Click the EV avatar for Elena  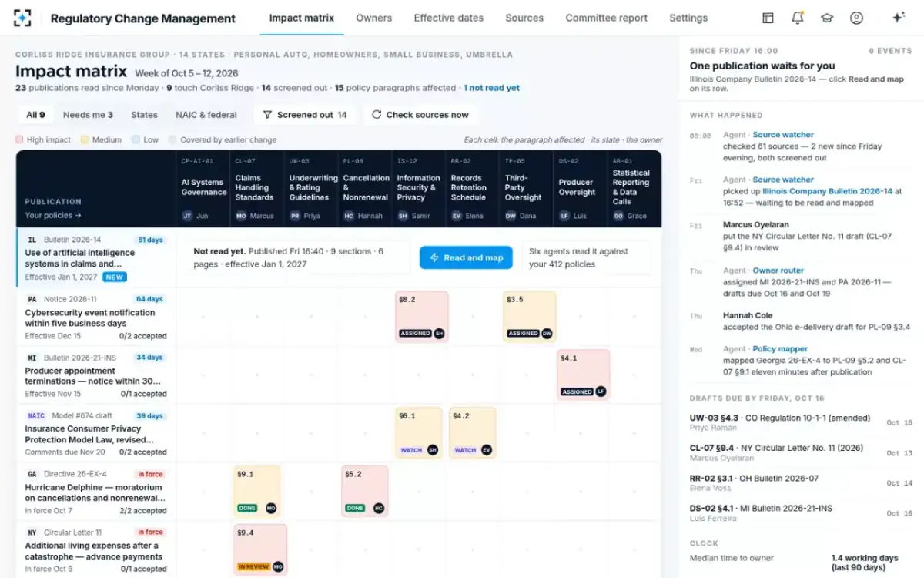457,216
